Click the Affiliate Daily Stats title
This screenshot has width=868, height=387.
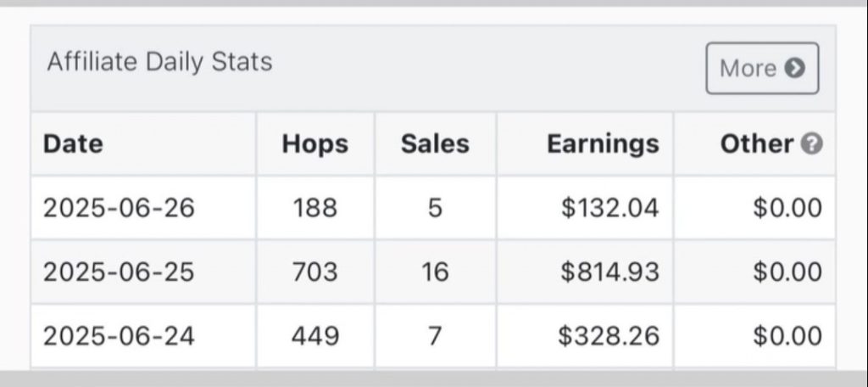(x=160, y=62)
